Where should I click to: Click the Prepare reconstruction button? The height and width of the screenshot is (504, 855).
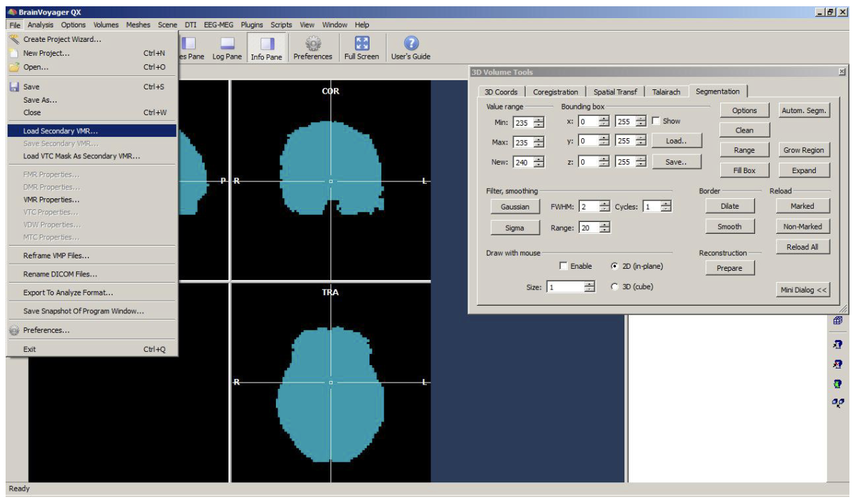pos(729,268)
